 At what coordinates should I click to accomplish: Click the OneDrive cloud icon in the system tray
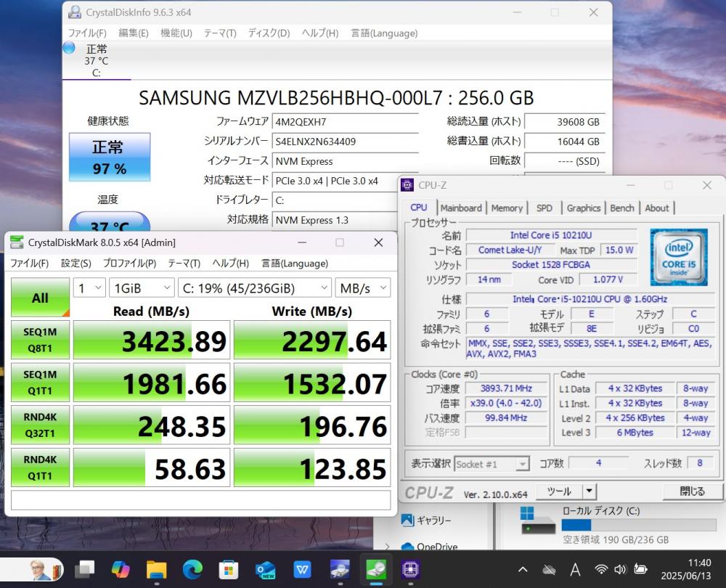pos(549,570)
